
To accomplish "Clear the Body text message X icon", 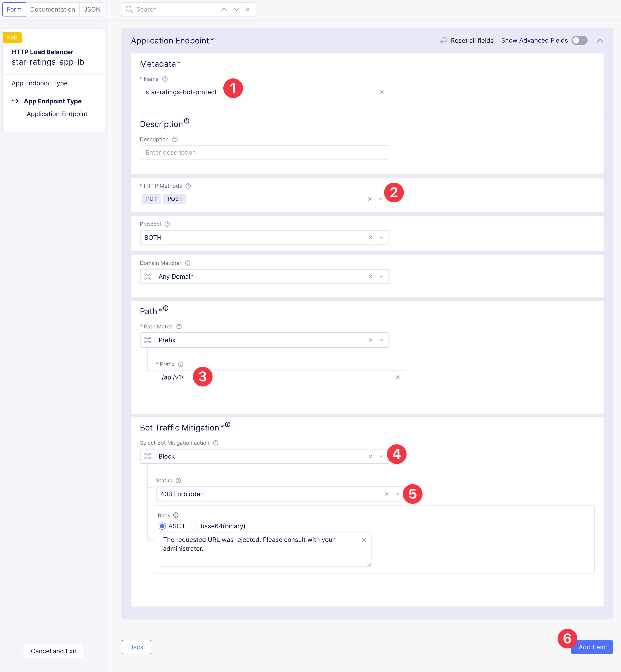I will (364, 540).
